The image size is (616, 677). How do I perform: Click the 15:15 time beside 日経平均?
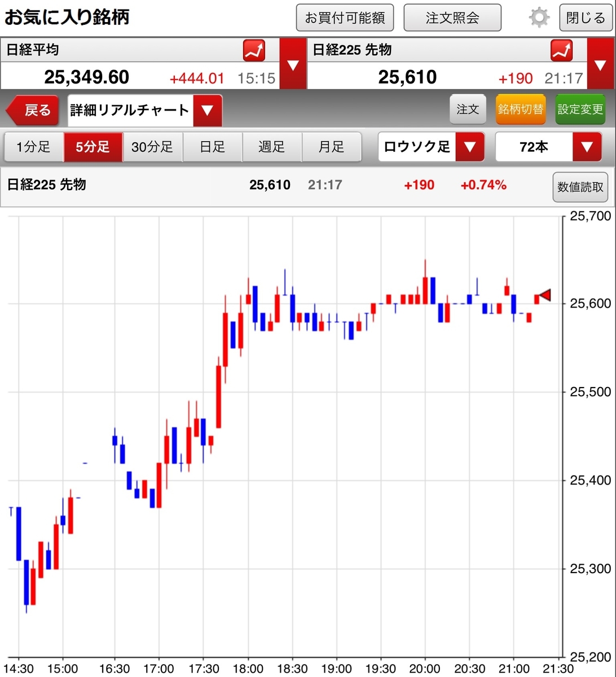tap(257, 78)
